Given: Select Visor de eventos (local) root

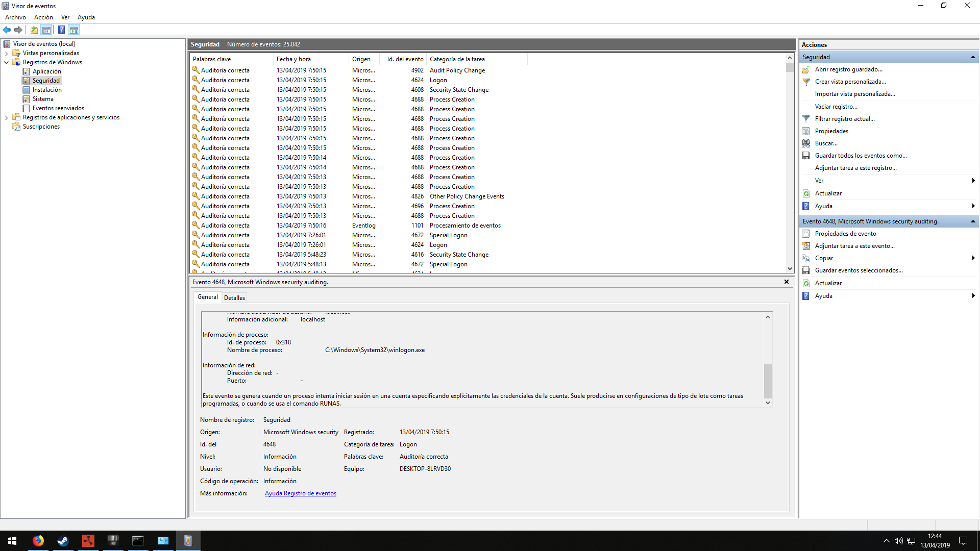Looking at the screenshot, I should [44, 44].
